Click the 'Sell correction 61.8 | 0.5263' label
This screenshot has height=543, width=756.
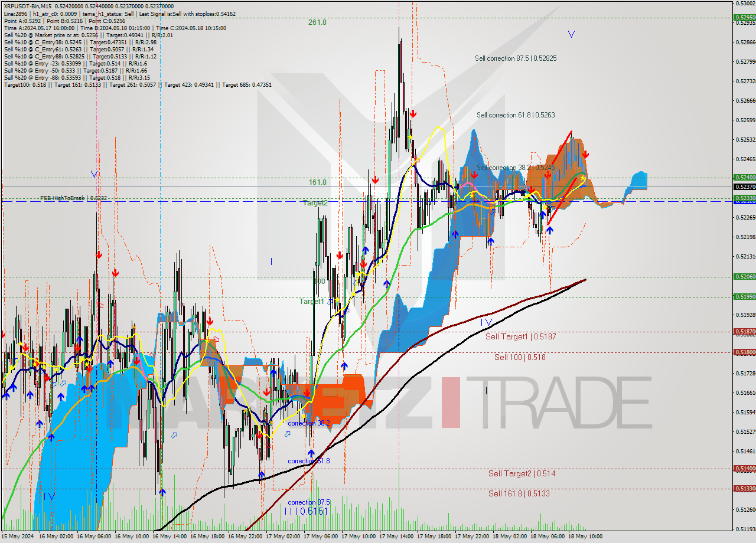click(x=516, y=115)
